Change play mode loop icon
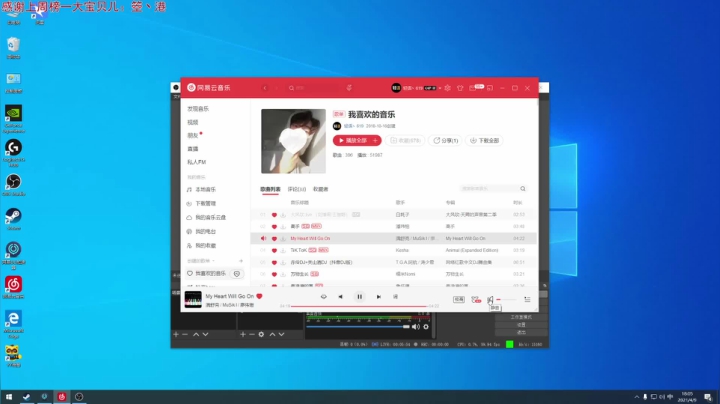 coord(324,297)
